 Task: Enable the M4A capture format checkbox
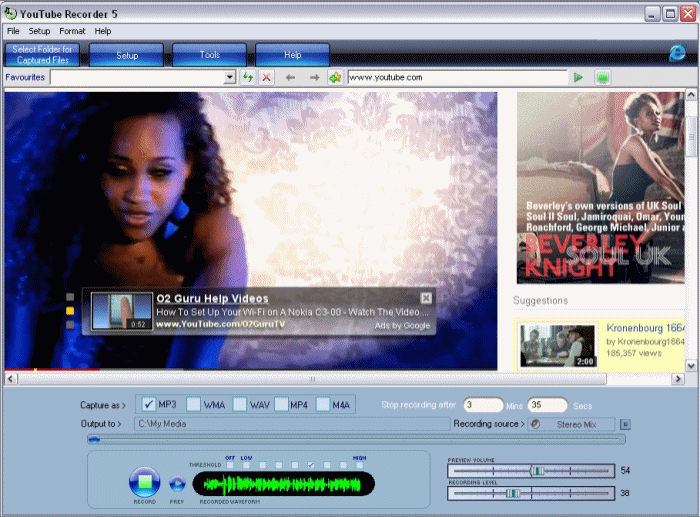323,404
